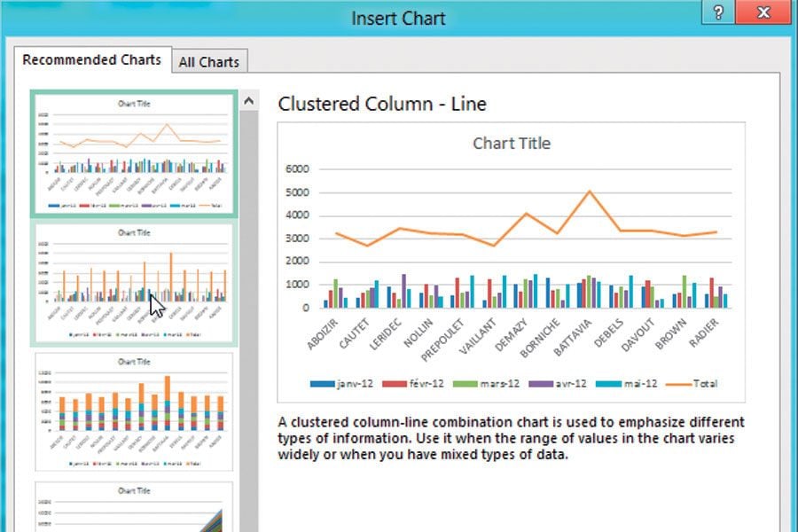The height and width of the screenshot is (532, 798).
Task: Click the "5000" axis value in the large preview
Action: [x=297, y=192]
